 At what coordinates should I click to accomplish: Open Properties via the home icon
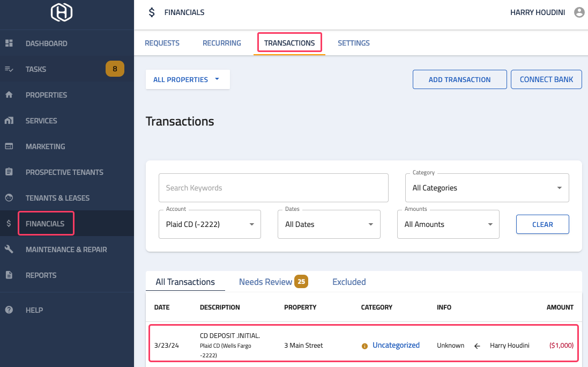(9, 94)
